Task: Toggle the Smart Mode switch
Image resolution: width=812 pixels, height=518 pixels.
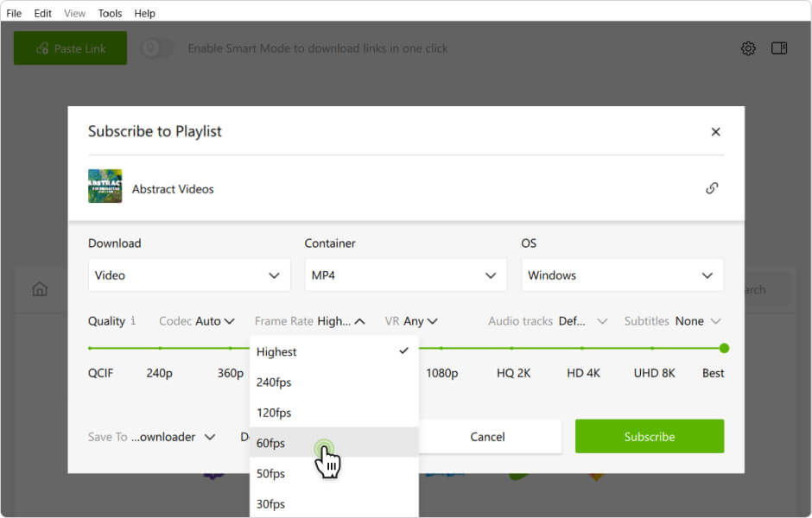Action: [x=156, y=48]
